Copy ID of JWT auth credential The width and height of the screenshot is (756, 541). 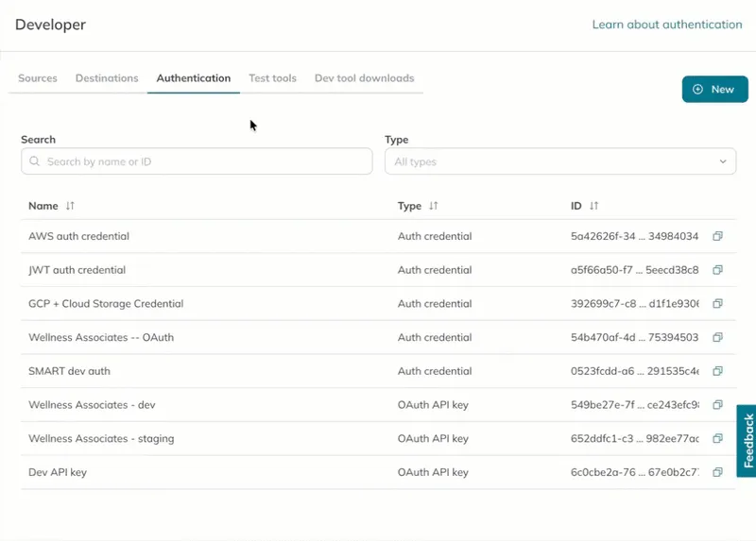click(717, 270)
